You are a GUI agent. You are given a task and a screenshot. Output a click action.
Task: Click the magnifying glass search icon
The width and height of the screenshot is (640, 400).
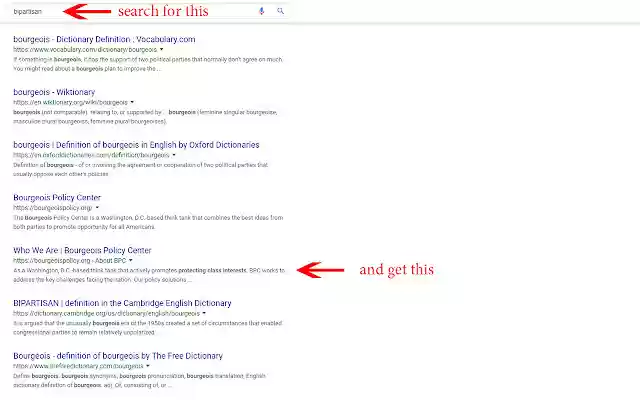280,11
